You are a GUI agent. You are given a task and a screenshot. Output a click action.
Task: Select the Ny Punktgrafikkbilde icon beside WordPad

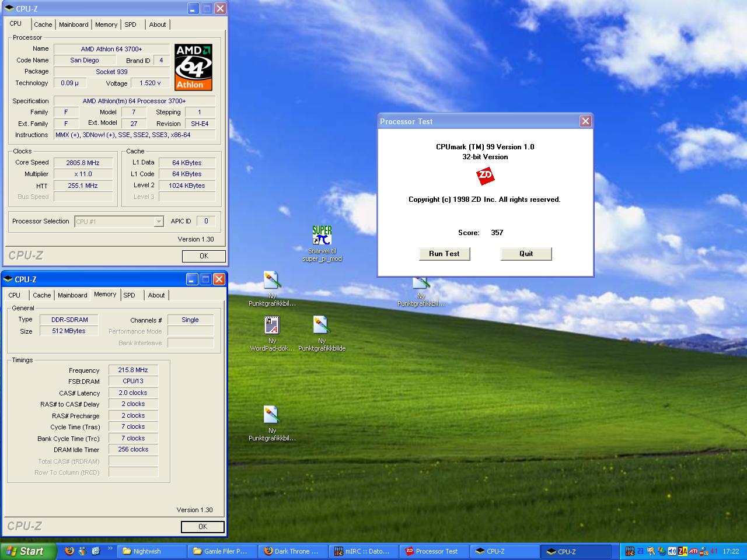[321, 325]
